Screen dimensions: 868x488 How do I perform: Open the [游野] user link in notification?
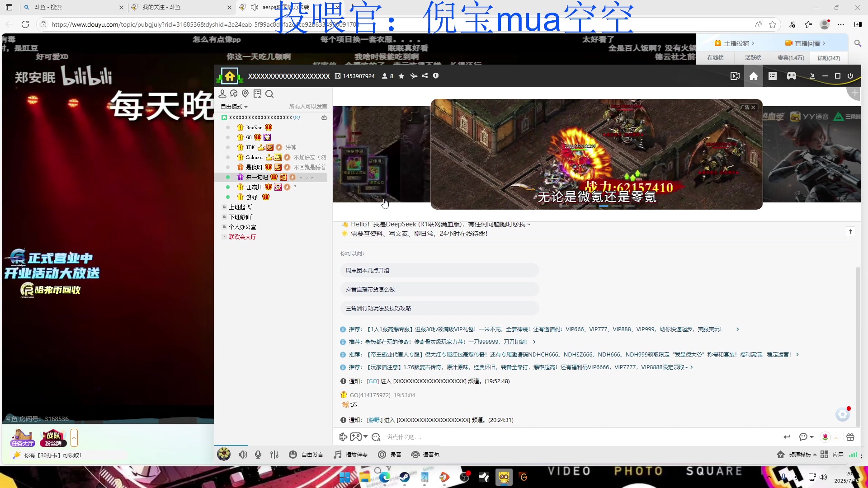pos(374,420)
